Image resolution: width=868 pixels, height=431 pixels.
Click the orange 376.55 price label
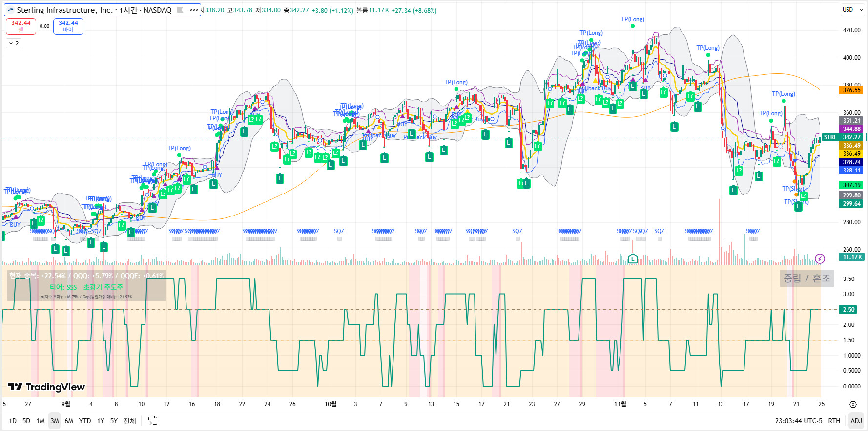851,90
